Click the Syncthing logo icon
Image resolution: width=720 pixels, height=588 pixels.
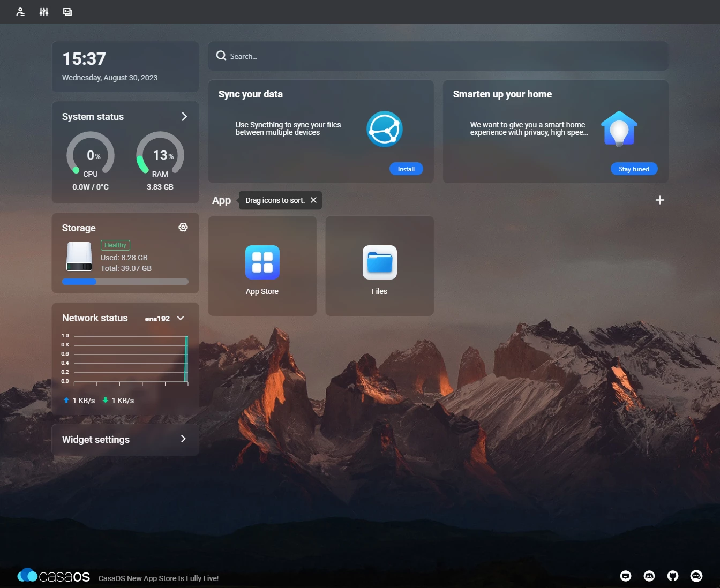coord(384,129)
